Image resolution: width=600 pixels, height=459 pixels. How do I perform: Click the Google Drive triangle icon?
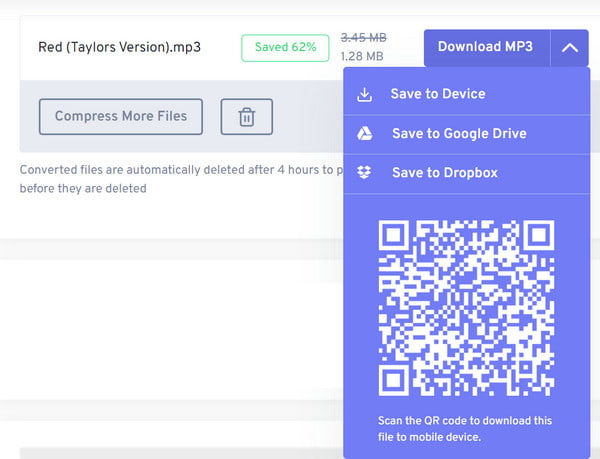click(364, 133)
